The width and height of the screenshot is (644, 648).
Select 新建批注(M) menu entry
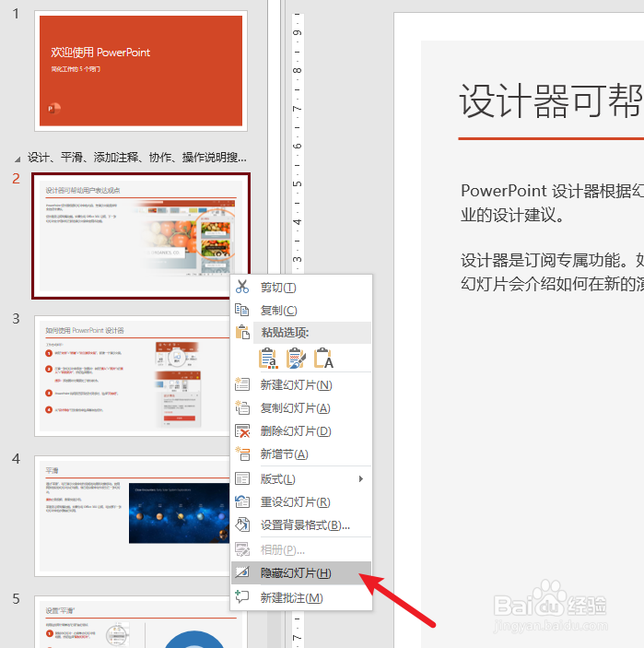pyautogui.click(x=301, y=597)
